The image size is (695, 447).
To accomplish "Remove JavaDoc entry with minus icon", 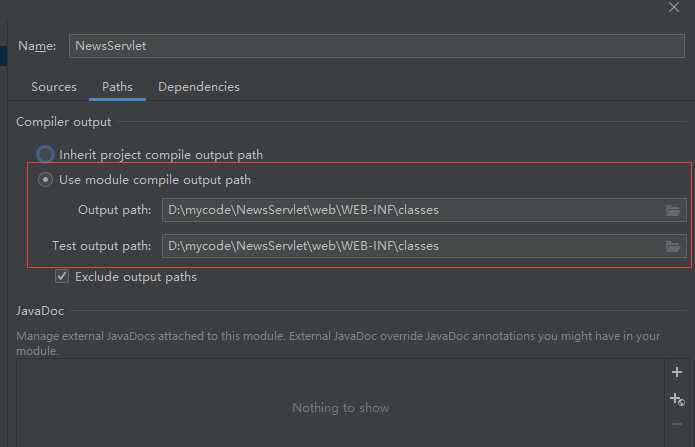I will (x=677, y=424).
